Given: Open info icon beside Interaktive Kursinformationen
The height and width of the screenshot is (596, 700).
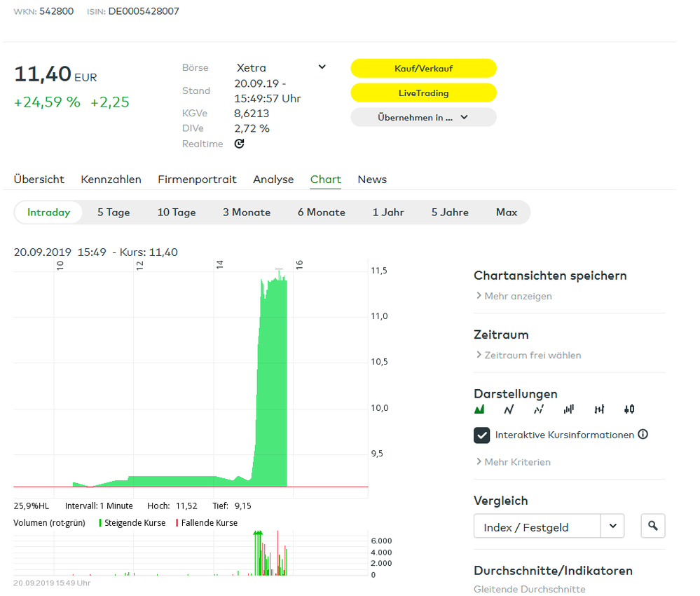Looking at the screenshot, I should tap(643, 435).
